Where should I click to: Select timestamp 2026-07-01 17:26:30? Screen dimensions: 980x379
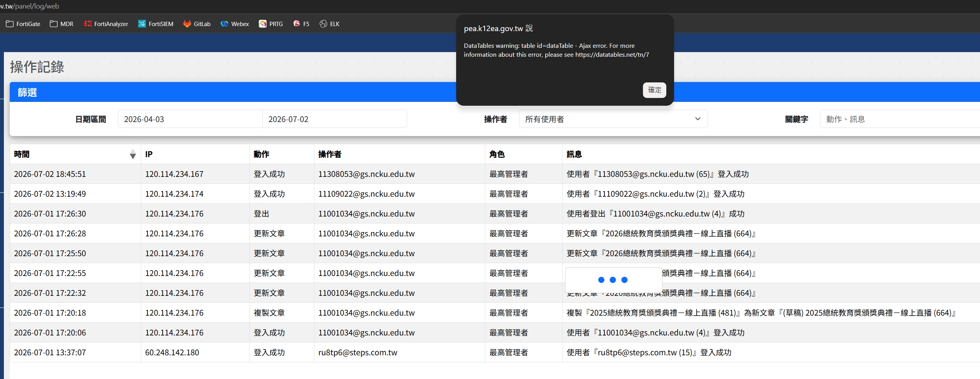(x=50, y=214)
